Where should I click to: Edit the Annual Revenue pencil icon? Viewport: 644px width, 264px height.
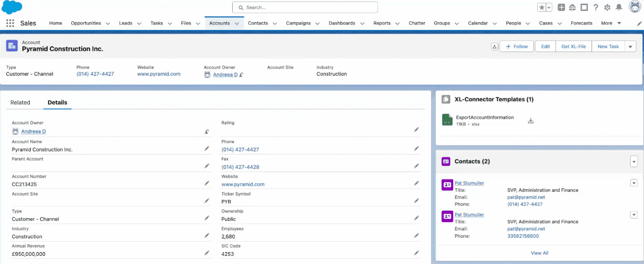(x=207, y=253)
